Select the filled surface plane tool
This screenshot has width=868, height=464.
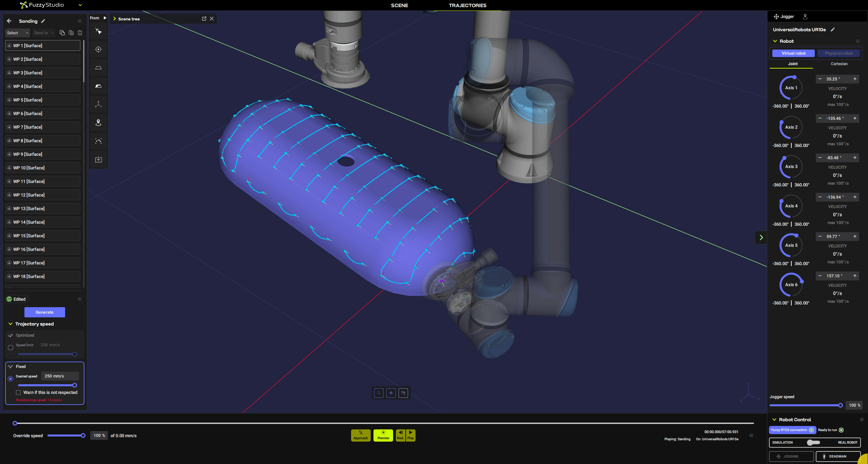coord(98,86)
